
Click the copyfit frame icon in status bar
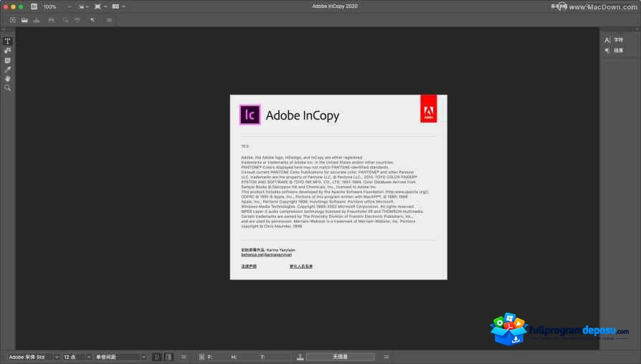tap(201, 357)
